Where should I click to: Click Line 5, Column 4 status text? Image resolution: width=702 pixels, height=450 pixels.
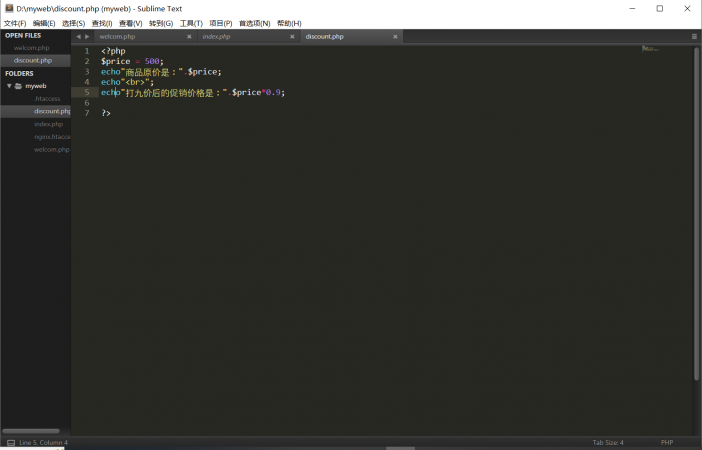43,442
